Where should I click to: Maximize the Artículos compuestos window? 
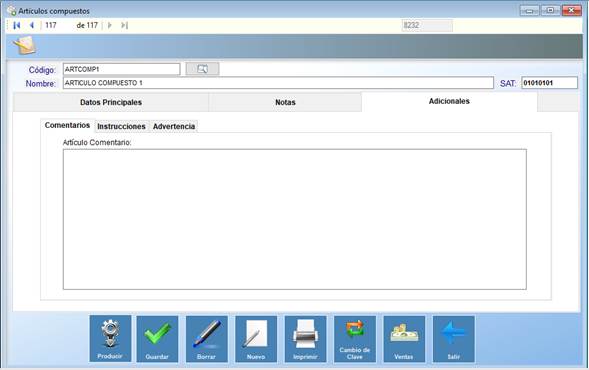click(550, 11)
